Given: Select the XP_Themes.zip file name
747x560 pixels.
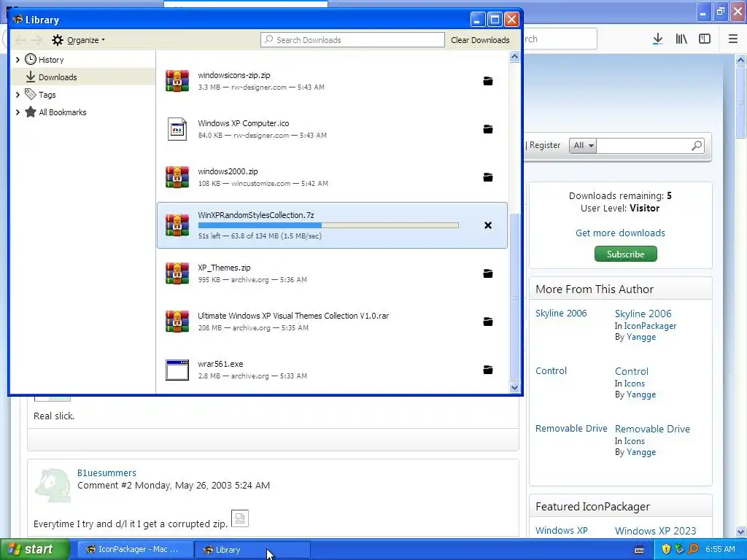Looking at the screenshot, I should (224, 268).
